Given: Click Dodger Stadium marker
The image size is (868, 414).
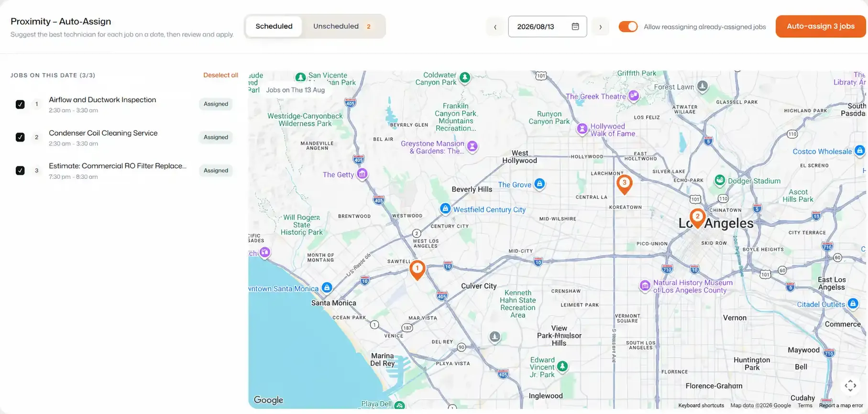Looking at the screenshot, I should click(720, 180).
